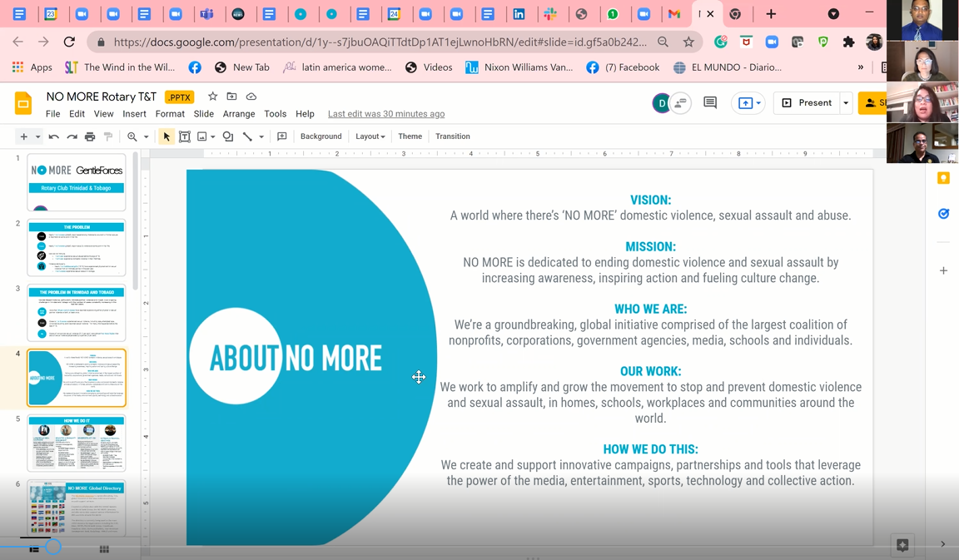Image resolution: width=959 pixels, height=560 pixels.
Task: Select the shape tool icon
Action: (x=228, y=136)
